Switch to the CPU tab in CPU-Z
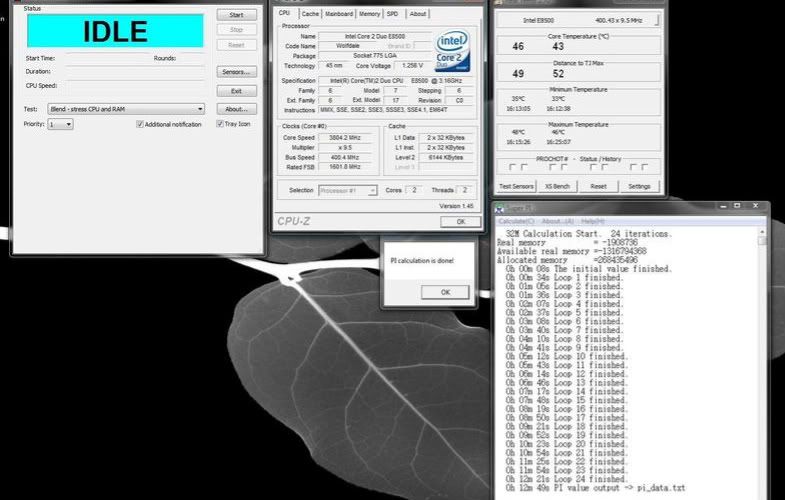The image size is (785, 500). (284, 13)
